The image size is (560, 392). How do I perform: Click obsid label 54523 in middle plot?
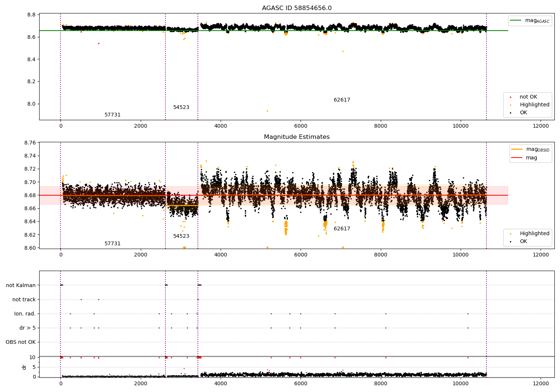(181, 236)
